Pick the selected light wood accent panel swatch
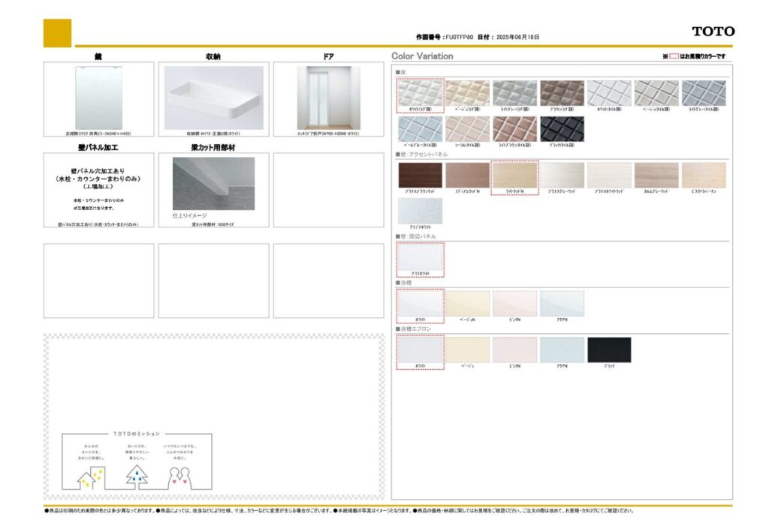The width and height of the screenshot is (769, 532). click(x=514, y=176)
